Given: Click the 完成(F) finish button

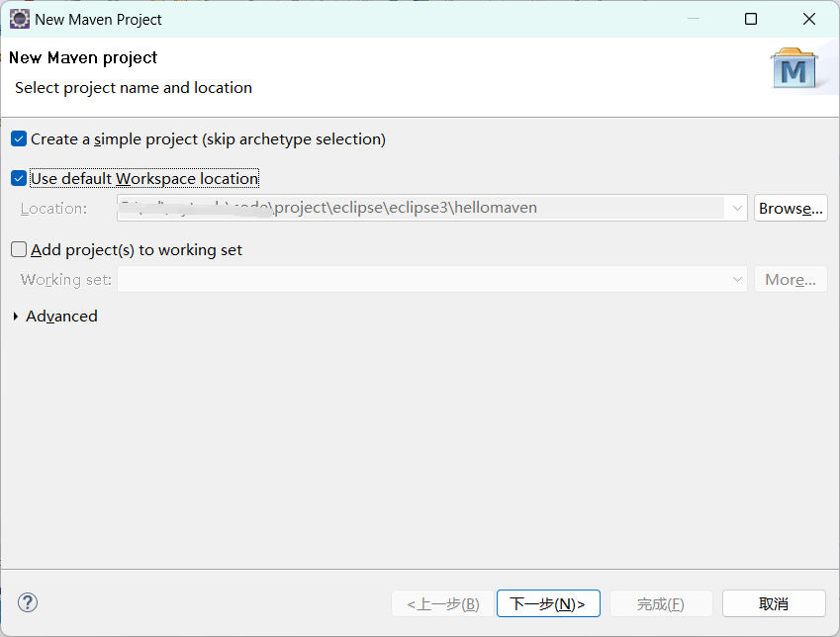Looking at the screenshot, I should pos(661,603).
